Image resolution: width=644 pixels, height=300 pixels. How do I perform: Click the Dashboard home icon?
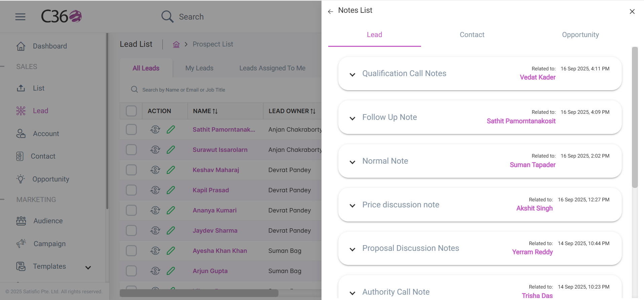(21, 46)
